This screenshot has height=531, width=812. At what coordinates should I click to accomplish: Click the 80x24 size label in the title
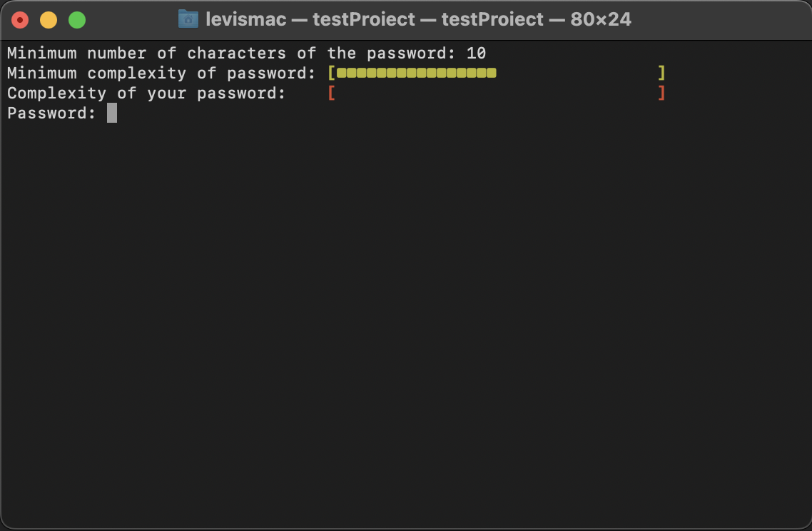(598, 19)
